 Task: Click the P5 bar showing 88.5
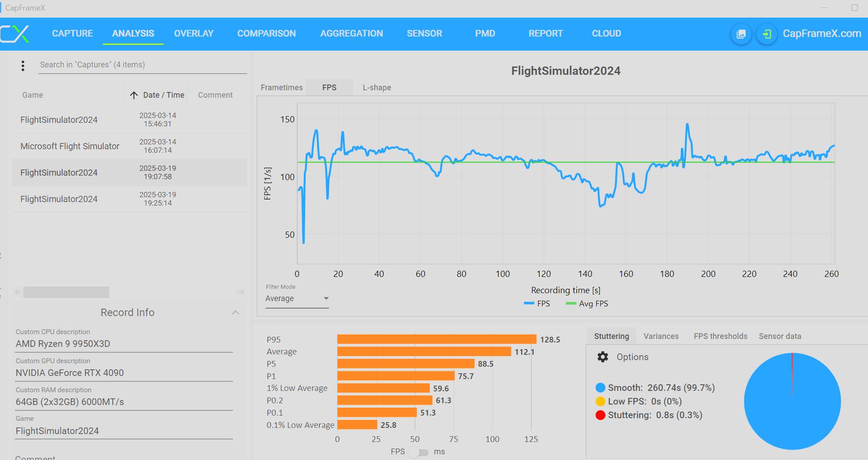pos(406,364)
